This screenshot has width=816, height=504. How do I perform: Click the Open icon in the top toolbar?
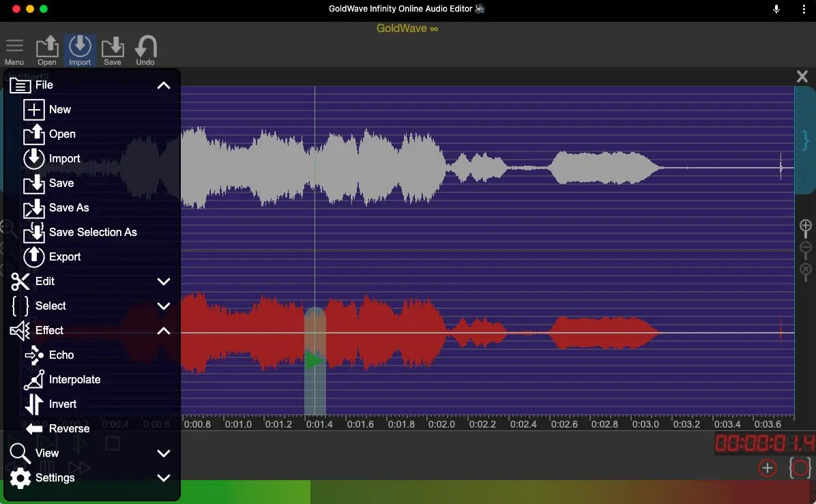pyautogui.click(x=47, y=51)
